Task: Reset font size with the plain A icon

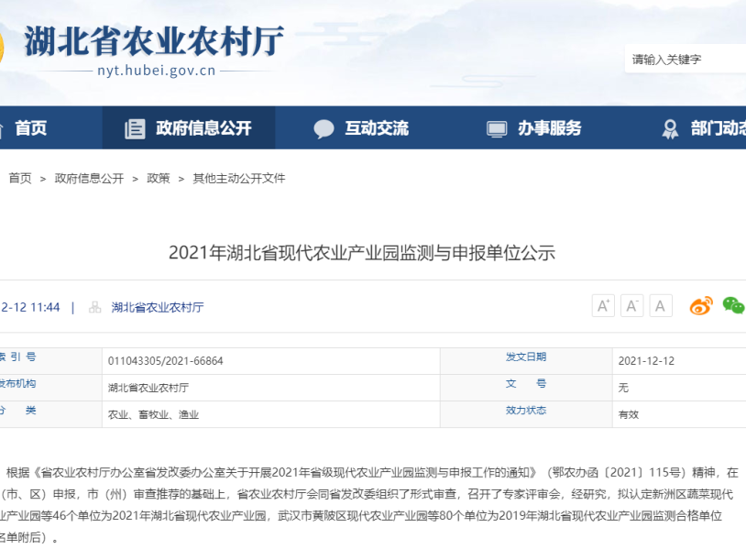Action: click(661, 306)
